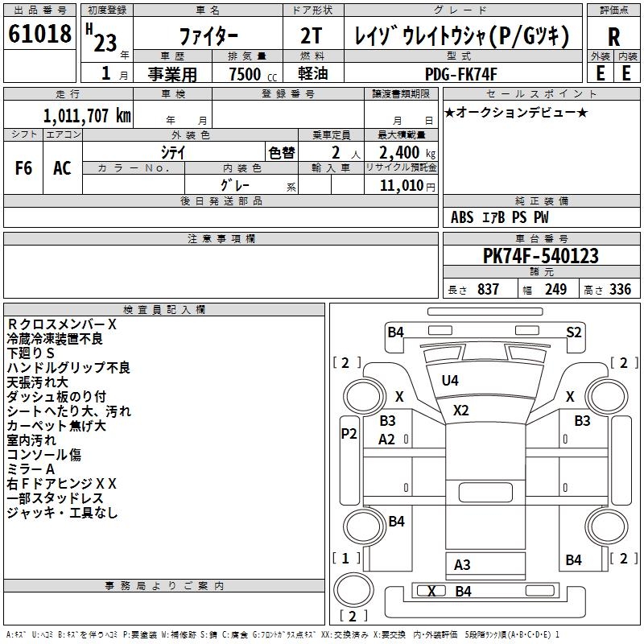Select the mileage 1,011,707 km

pyautogui.click(x=87, y=116)
